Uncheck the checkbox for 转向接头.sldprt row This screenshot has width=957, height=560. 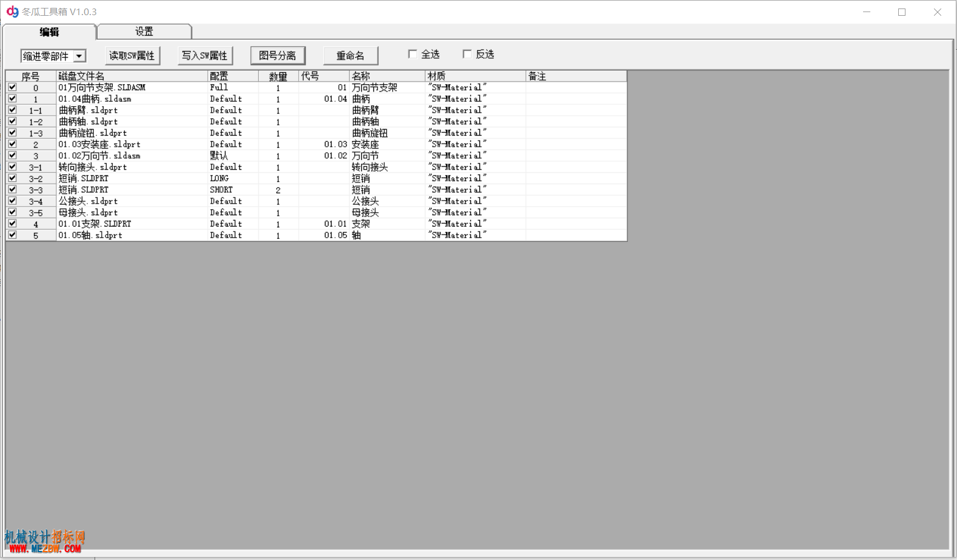click(x=12, y=167)
